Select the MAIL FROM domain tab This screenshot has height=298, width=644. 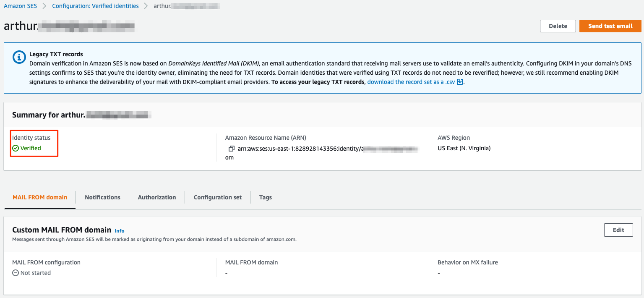pyautogui.click(x=40, y=197)
